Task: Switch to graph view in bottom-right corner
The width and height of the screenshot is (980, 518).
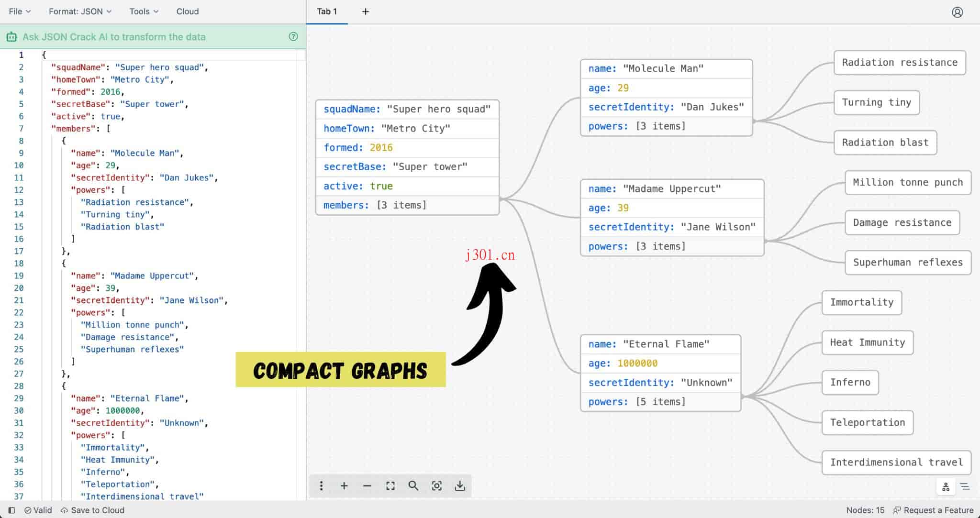Action: (945, 486)
